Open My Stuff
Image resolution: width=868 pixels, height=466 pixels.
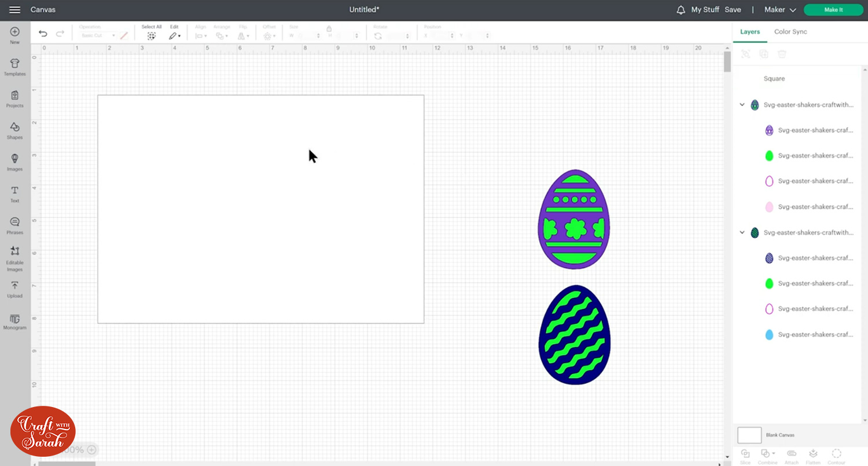click(705, 10)
